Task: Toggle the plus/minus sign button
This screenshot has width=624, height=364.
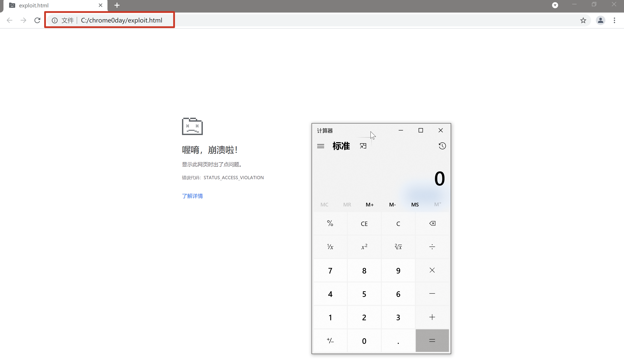Action: tap(330, 340)
